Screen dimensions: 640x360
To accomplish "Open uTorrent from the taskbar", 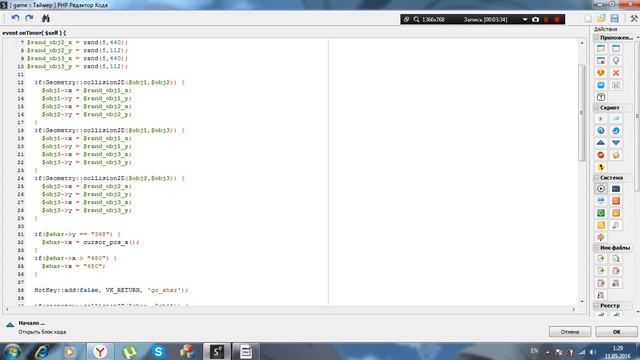I will point(129,351).
